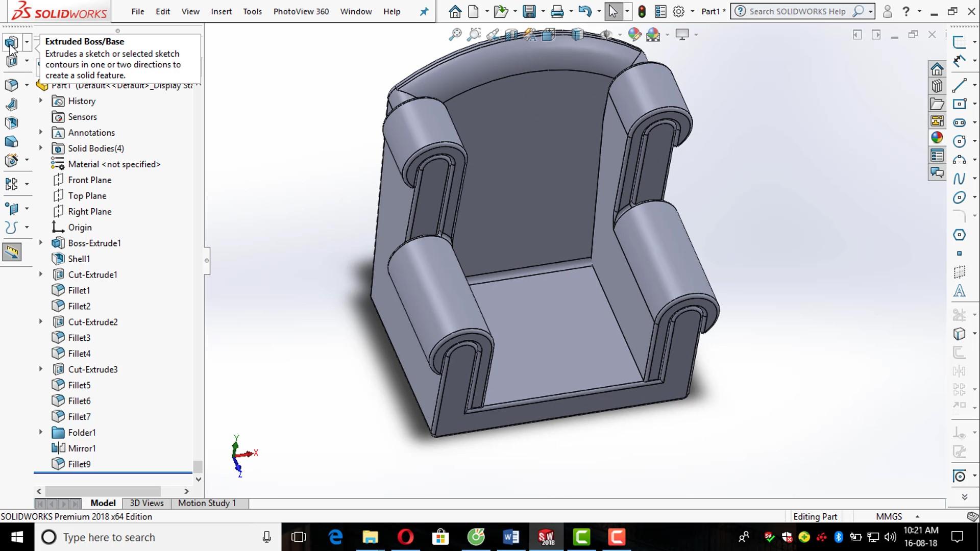The image size is (980, 551).
Task: Open the Appearances color ball pane
Action: pyautogui.click(x=937, y=138)
